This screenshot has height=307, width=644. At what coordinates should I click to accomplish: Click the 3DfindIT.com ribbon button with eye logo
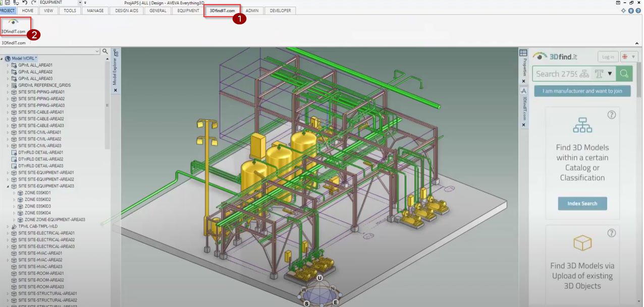click(14, 26)
